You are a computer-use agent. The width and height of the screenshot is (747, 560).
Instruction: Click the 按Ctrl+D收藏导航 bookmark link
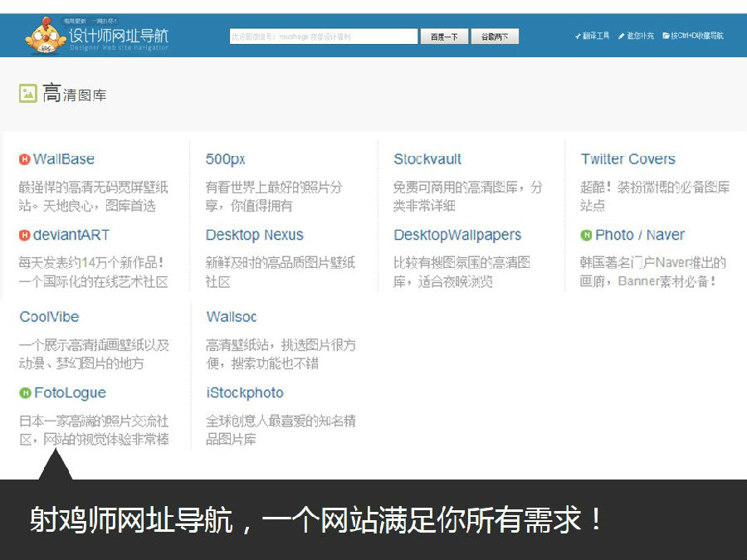point(693,36)
